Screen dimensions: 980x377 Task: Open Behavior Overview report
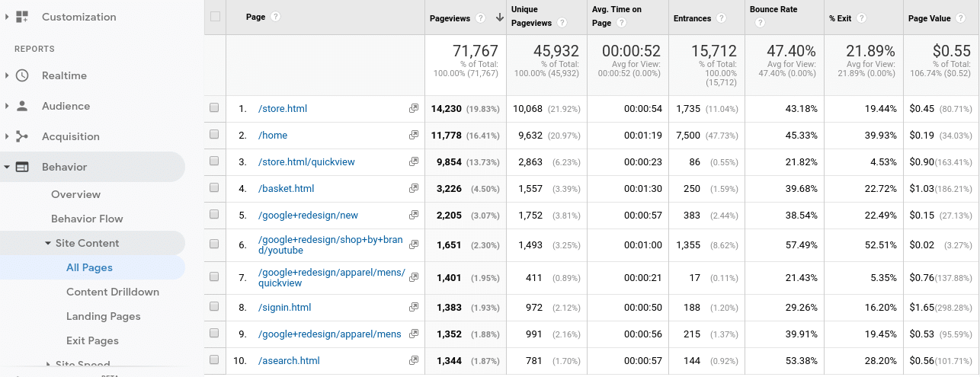click(75, 194)
